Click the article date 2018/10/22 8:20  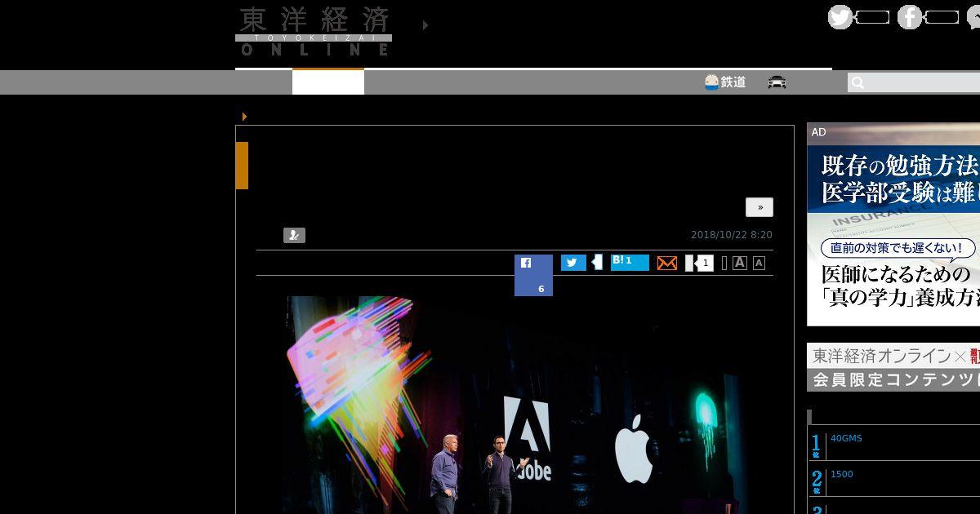coord(732,235)
